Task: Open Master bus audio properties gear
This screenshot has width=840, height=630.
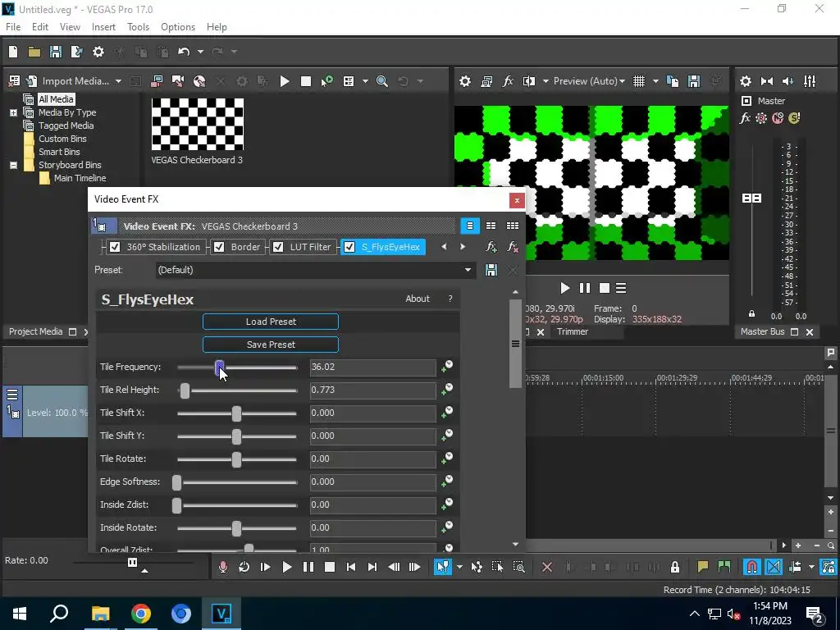Action: click(746, 81)
